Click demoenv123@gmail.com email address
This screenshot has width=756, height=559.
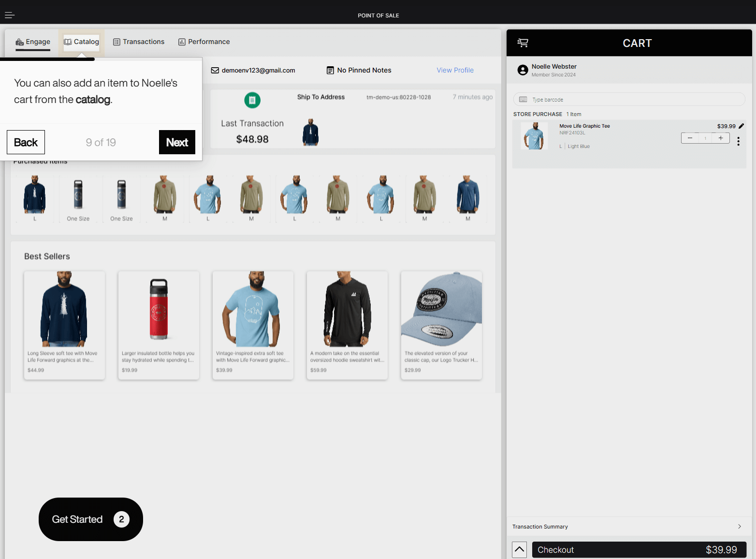pos(258,70)
